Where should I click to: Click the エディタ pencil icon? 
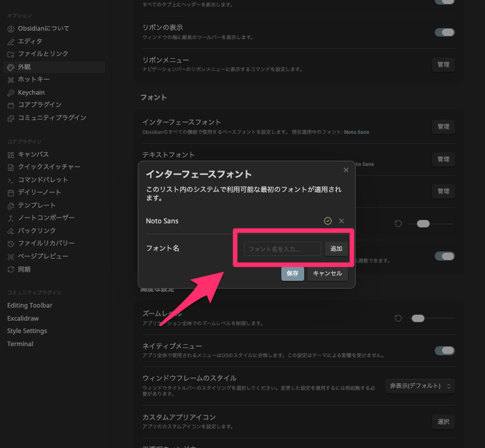click(11, 42)
